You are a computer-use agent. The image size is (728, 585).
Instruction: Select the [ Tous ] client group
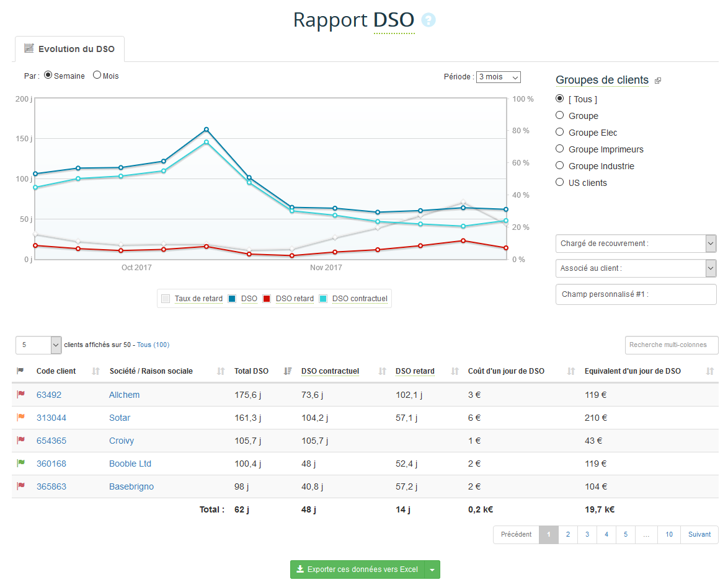(x=560, y=99)
